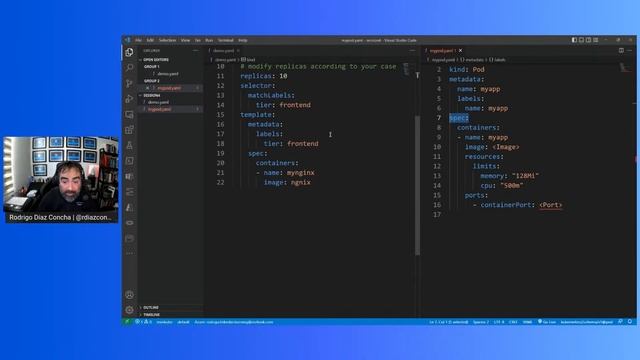Screen dimensions: 640x360
Task: Close mypod.yaml in Open Editors Group 2
Action: click(147, 88)
